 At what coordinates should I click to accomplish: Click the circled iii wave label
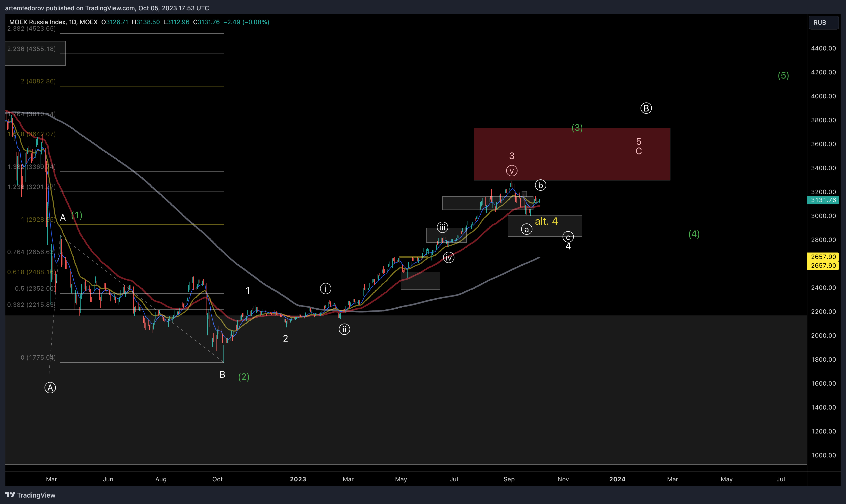click(443, 227)
